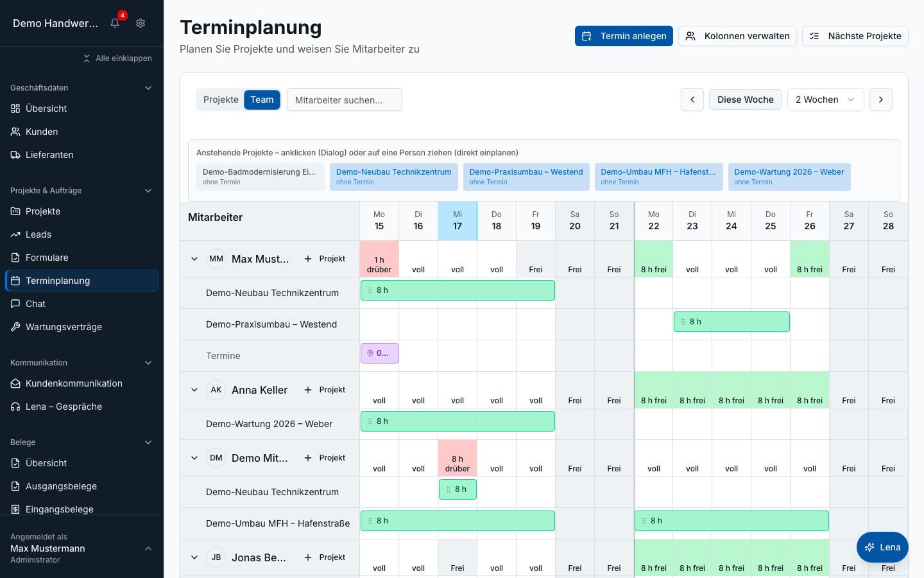Screen dimensions: 924x578
Task: Open 2 Wochen range dropdown
Action: 825,100
